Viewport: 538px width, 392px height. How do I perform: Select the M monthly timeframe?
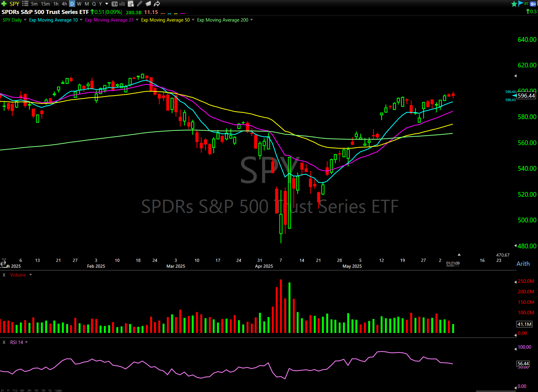(x=87, y=4)
